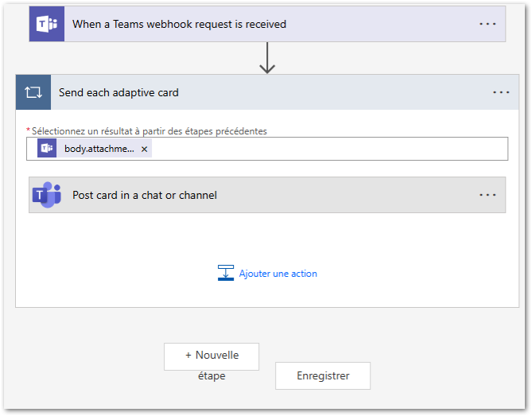532x416 pixels.
Task: Click the 'Ajouter une action' link
Action: [278, 274]
